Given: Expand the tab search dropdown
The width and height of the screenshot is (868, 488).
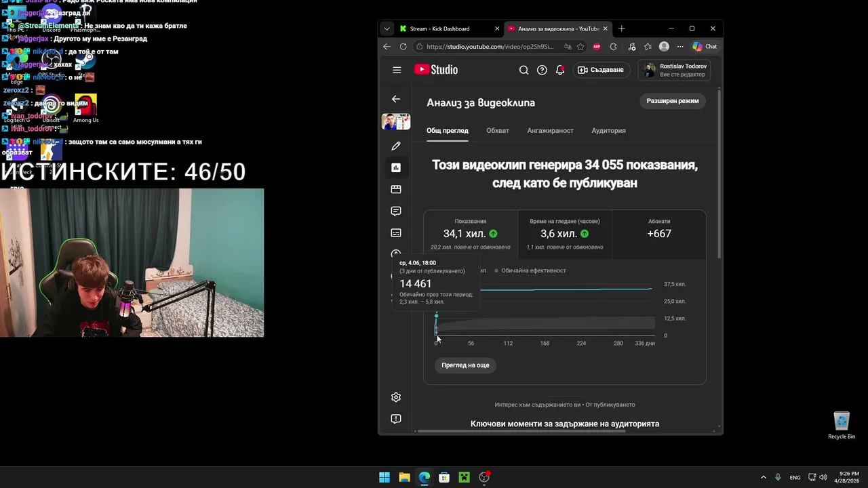Looking at the screenshot, I should (x=387, y=28).
